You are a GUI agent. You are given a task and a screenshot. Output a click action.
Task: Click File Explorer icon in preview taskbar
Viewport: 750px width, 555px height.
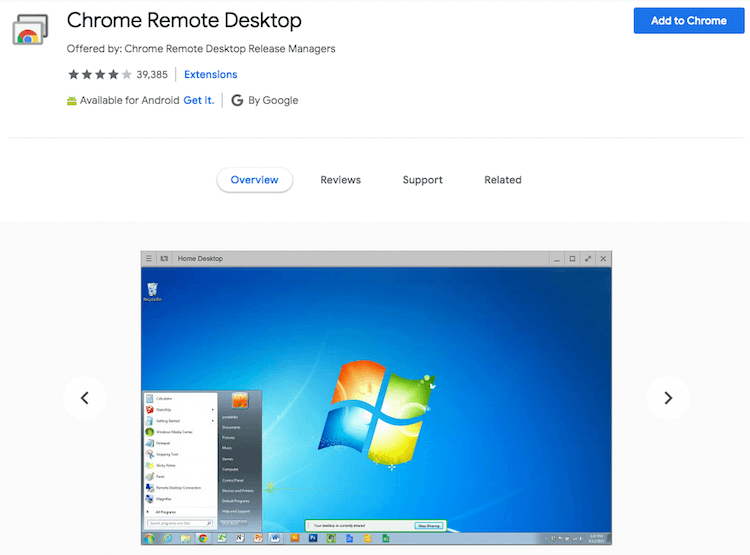tap(185, 539)
